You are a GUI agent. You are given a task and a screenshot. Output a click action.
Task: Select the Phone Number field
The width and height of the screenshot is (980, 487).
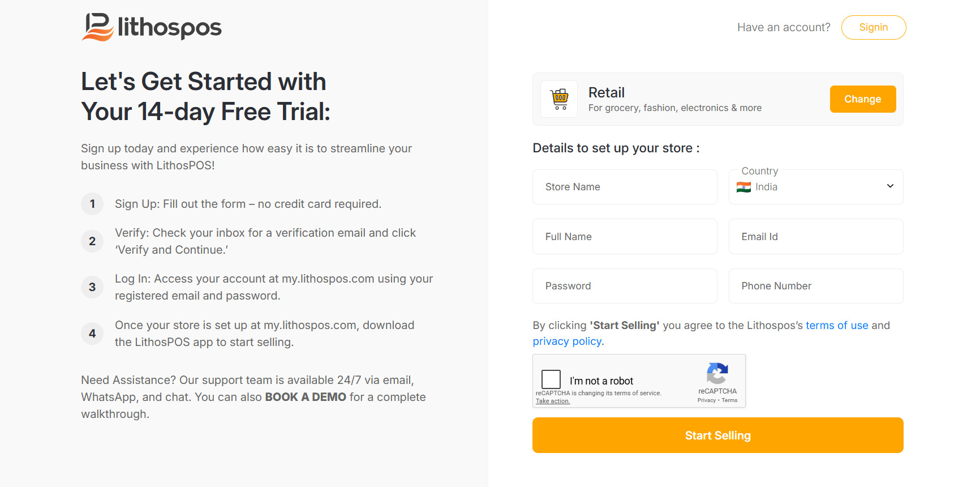pyautogui.click(x=815, y=286)
